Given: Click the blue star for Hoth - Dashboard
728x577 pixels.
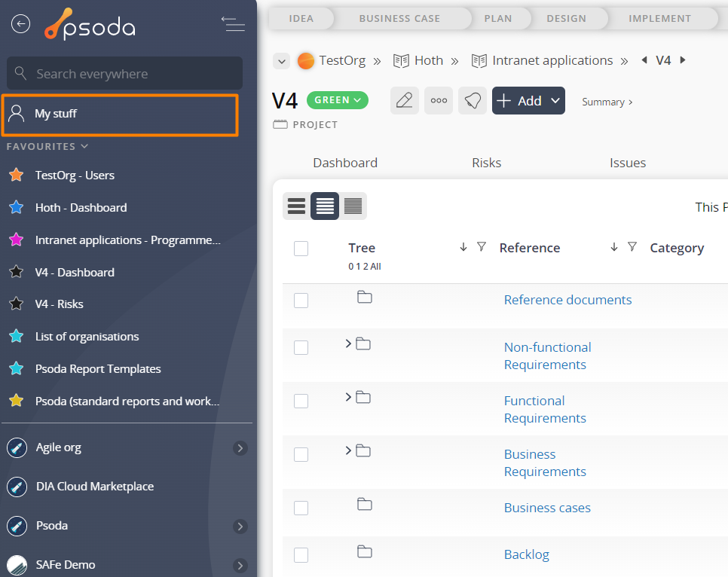Looking at the screenshot, I should click(17, 207).
